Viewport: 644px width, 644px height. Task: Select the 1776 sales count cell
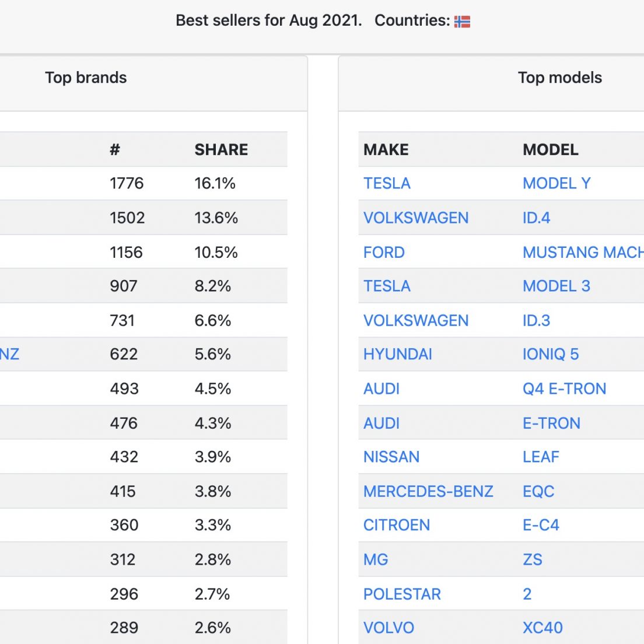127,183
